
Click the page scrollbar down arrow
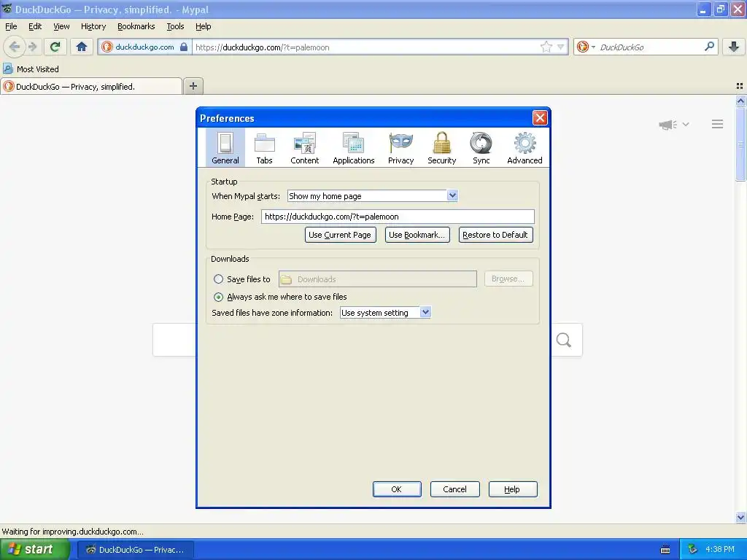(x=740, y=517)
